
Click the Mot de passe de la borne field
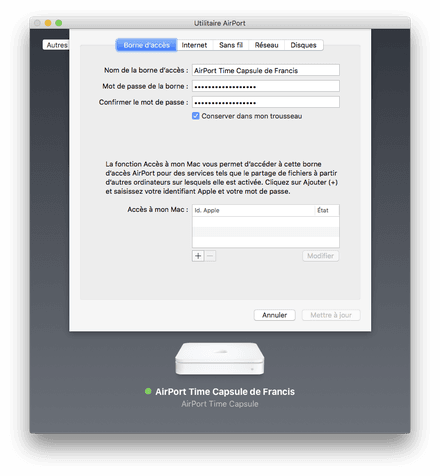click(x=266, y=86)
